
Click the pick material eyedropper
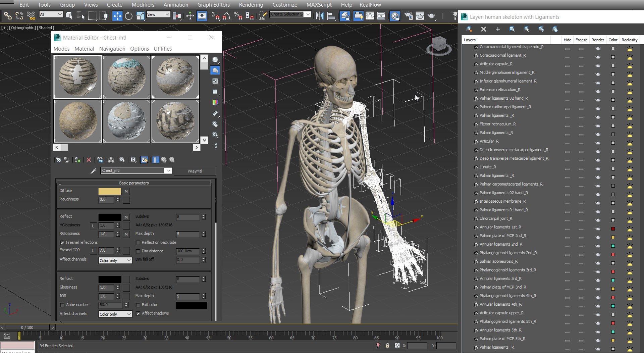coord(94,171)
